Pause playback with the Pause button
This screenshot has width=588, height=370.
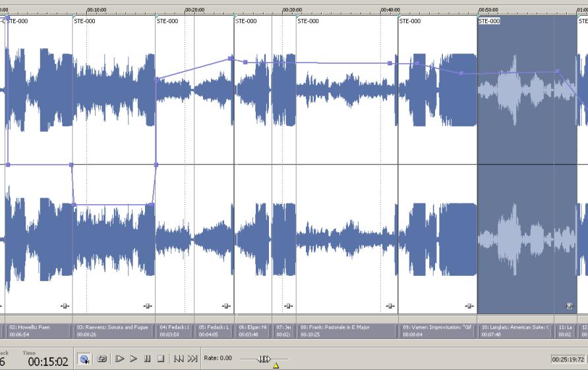(x=147, y=359)
